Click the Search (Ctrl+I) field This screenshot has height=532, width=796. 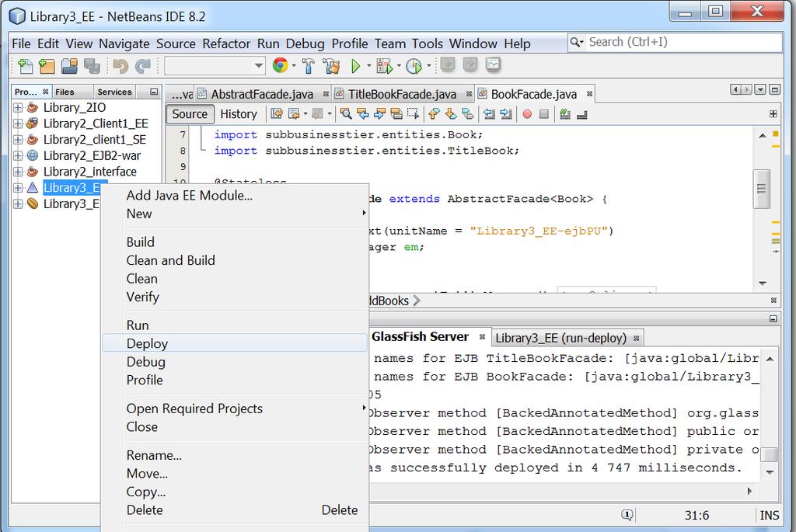[x=675, y=42]
